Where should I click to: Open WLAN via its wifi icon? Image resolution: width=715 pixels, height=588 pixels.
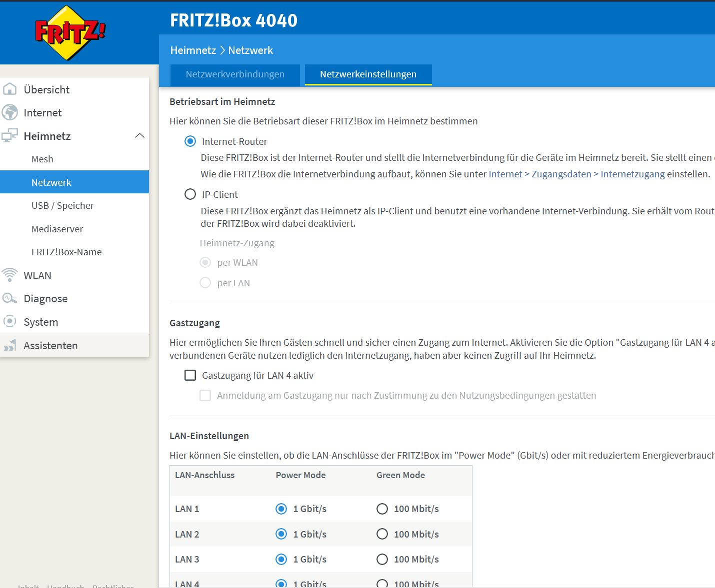tap(9, 275)
